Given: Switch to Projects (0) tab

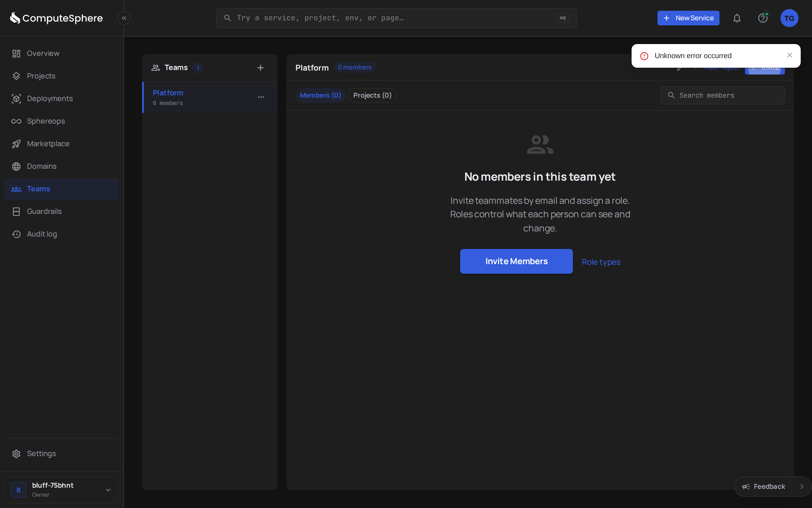Looking at the screenshot, I should click(372, 95).
